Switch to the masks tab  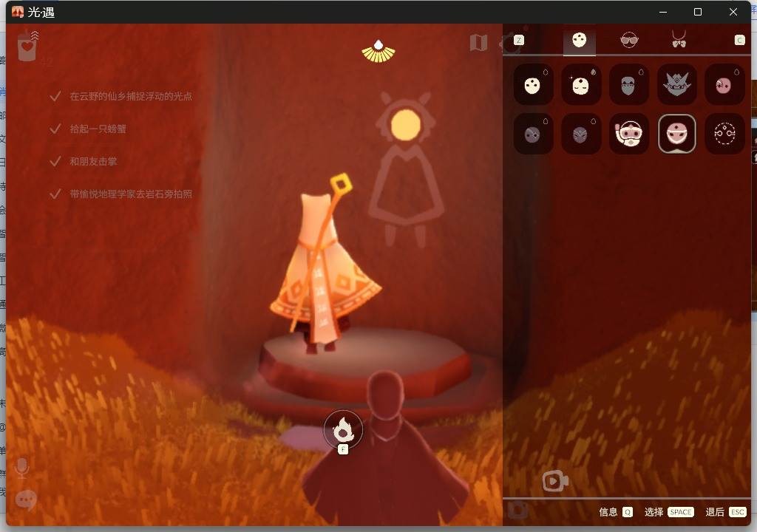(580, 40)
